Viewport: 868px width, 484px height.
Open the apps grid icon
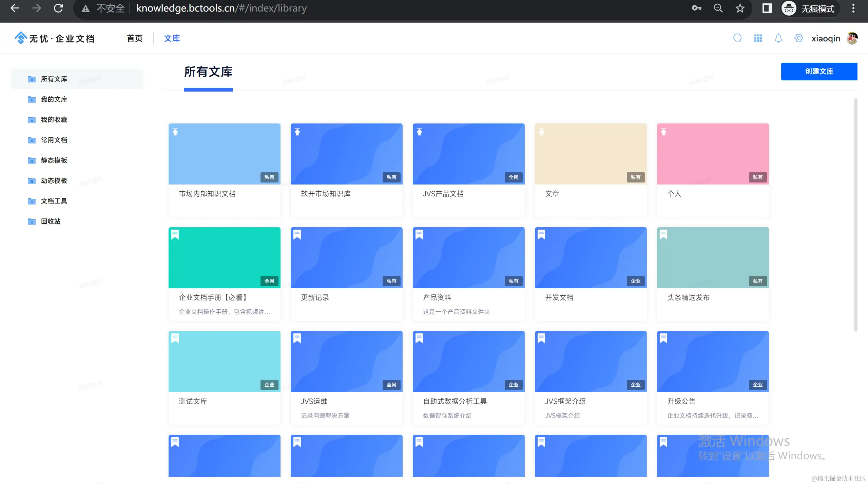click(x=758, y=38)
